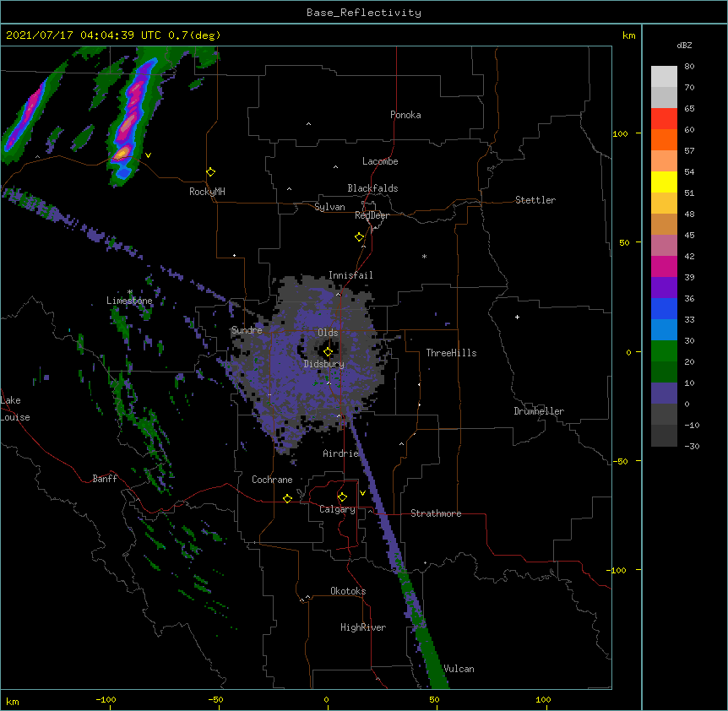Click the Sylvan label on the map

(x=329, y=207)
